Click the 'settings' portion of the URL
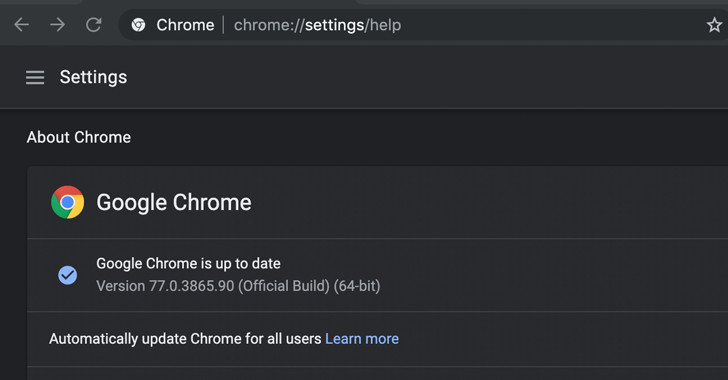Viewport: 728px width, 380px height. click(334, 25)
